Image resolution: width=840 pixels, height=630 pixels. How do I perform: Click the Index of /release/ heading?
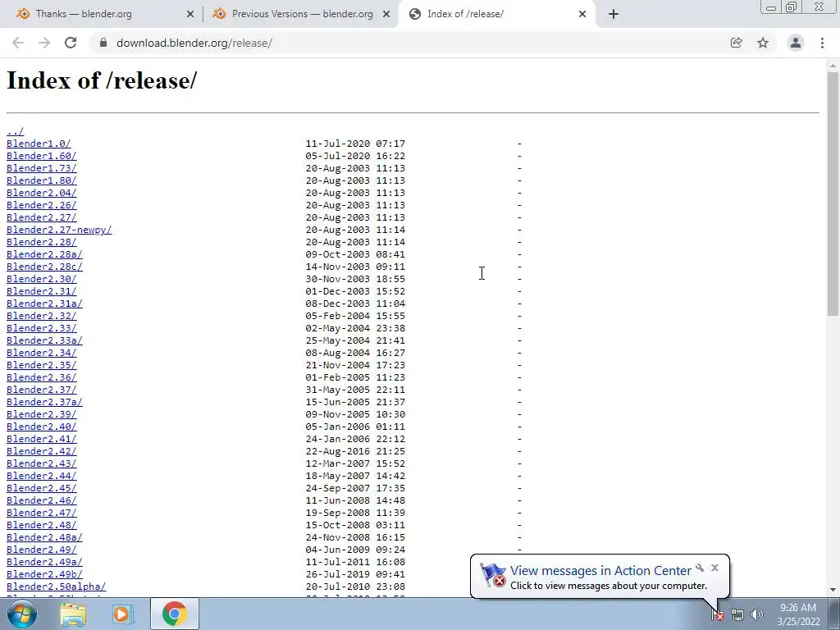click(102, 80)
